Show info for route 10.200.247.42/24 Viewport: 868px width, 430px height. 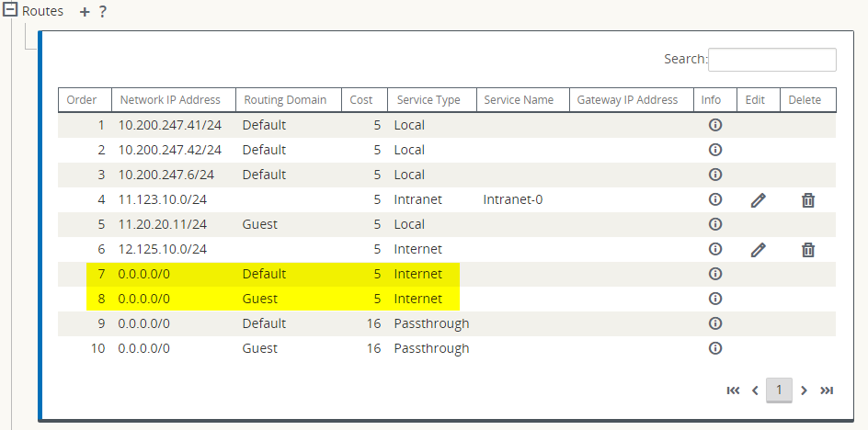click(715, 150)
